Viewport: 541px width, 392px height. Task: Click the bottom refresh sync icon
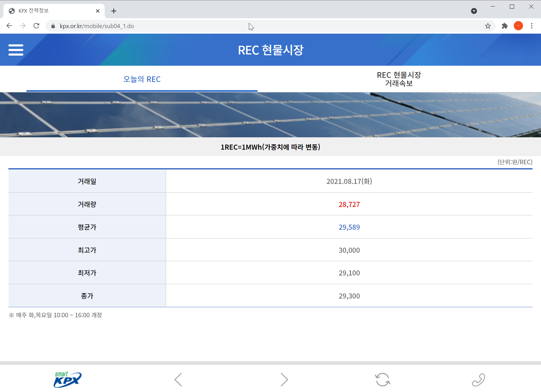click(x=383, y=379)
